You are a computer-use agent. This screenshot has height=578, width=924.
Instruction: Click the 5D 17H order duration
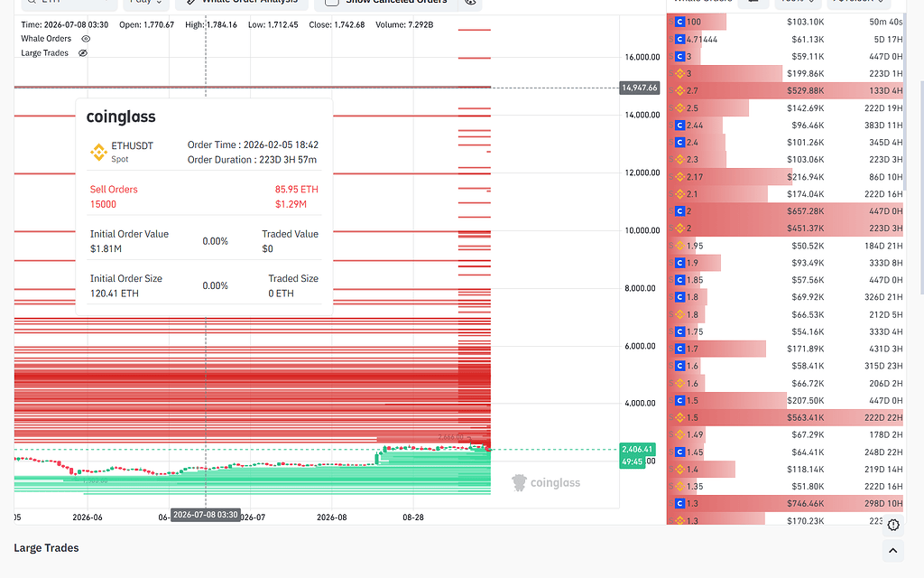click(x=888, y=40)
